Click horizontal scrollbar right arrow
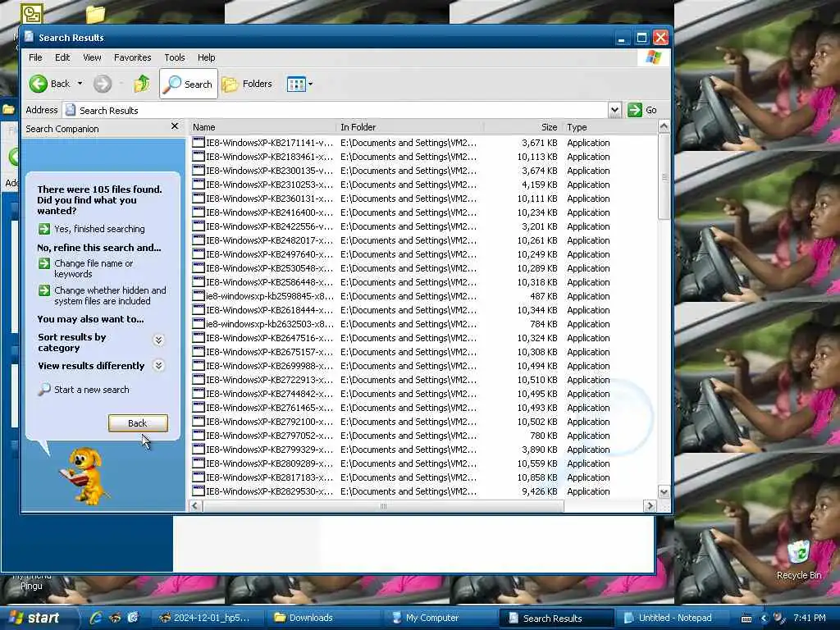The width and height of the screenshot is (840, 630). pos(650,505)
